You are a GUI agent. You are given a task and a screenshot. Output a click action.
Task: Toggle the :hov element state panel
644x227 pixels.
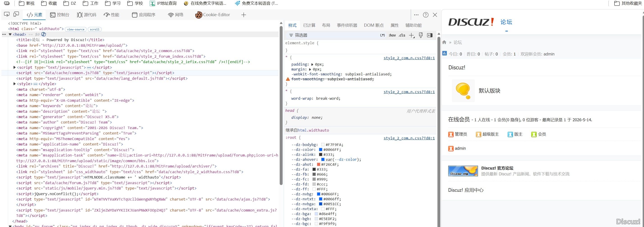coord(392,35)
